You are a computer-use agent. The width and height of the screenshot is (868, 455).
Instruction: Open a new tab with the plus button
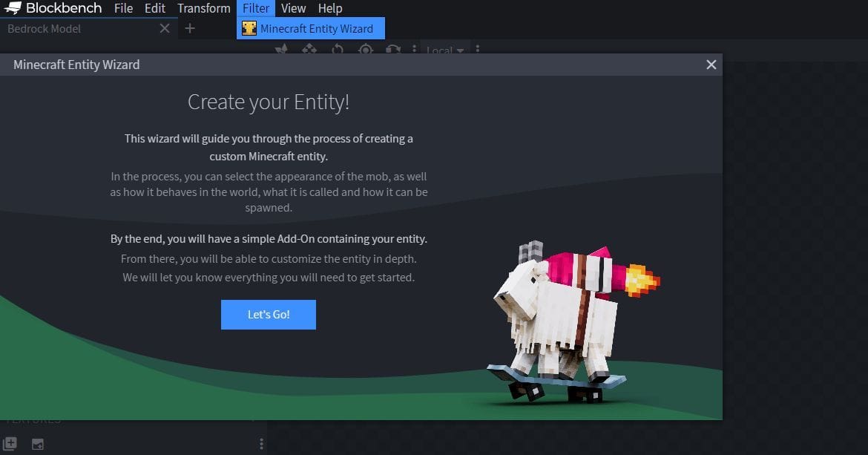point(191,28)
